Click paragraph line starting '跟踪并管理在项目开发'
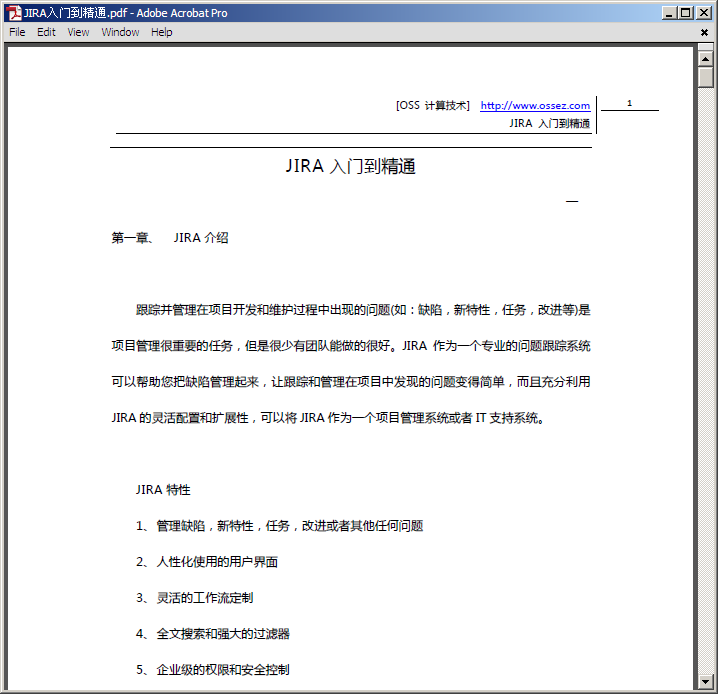The height and width of the screenshot is (694, 718). (x=363, y=310)
